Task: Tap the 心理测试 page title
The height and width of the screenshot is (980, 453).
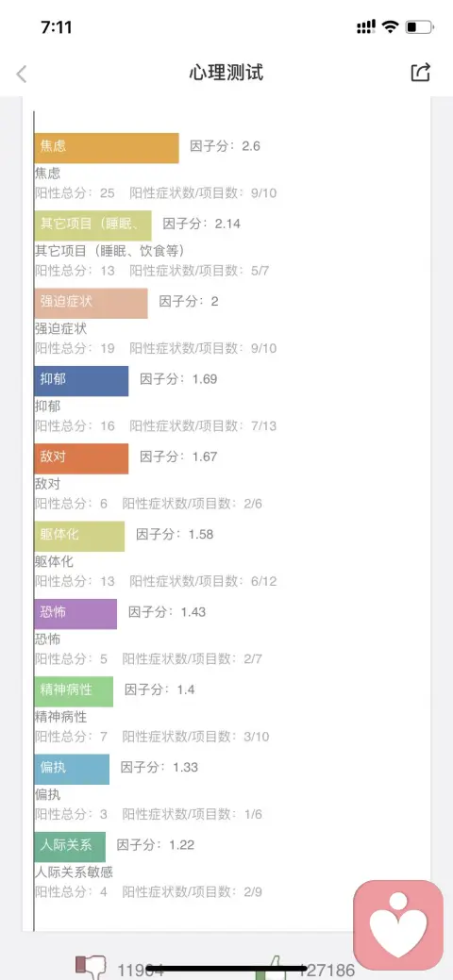Action: point(226,73)
